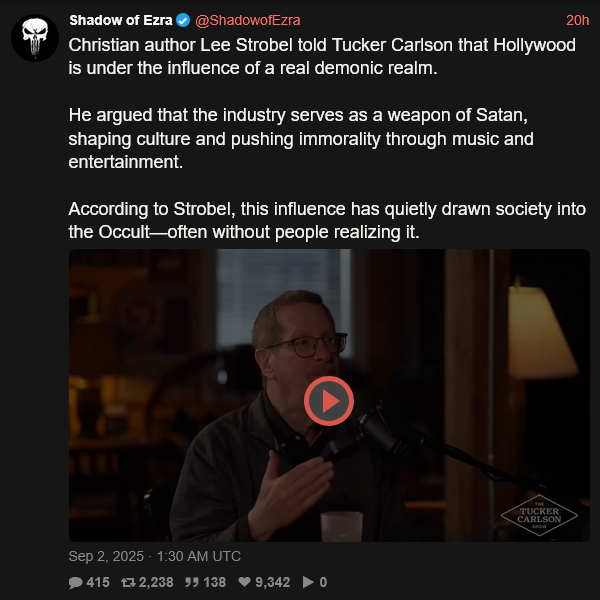Select the 2,238 retweets count
Image resolution: width=600 pixels, height=600 pixels.
pos(156,582)
